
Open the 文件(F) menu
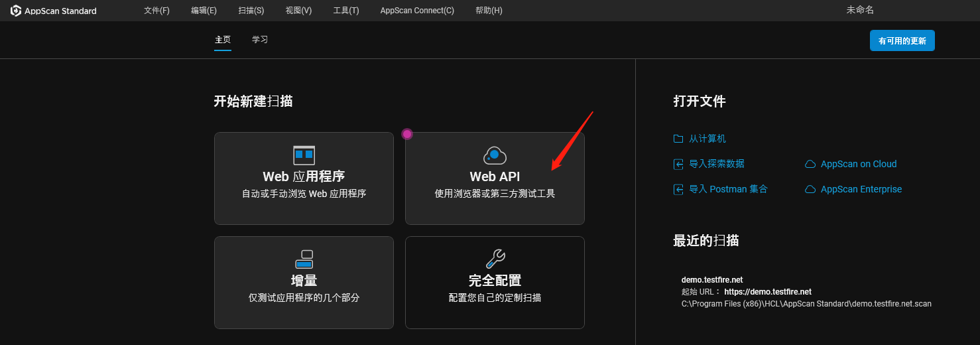click(156, 11)
